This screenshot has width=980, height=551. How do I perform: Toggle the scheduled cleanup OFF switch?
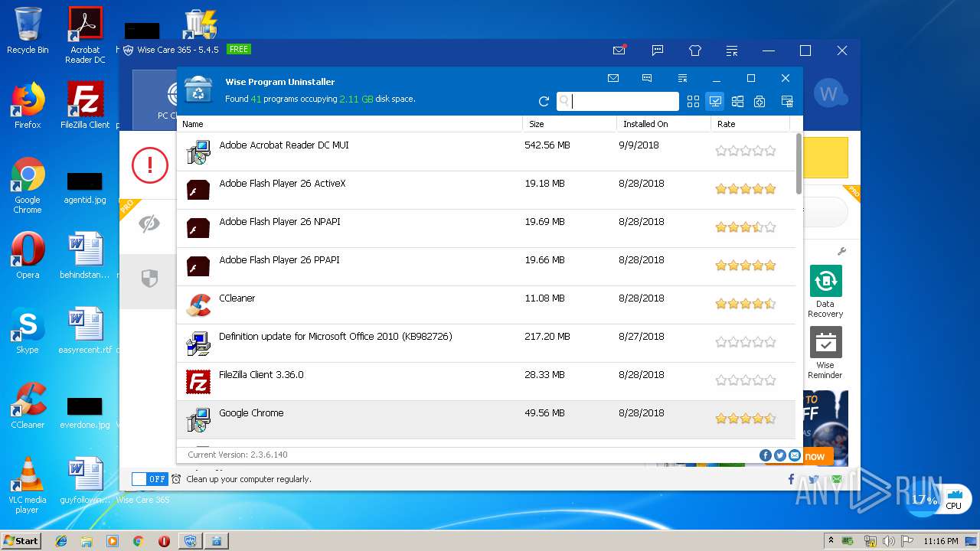[149, 479]
